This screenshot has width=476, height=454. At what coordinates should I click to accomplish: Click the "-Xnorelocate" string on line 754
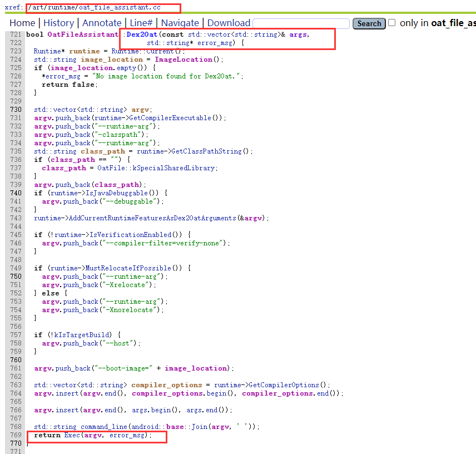click(130, 310)
